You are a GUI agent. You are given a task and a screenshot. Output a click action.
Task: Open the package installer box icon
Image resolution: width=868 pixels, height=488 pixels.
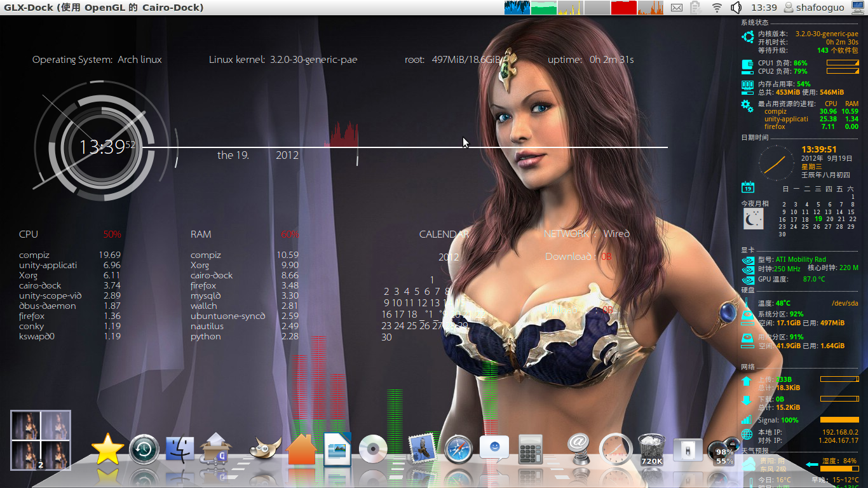click(216, 449)
